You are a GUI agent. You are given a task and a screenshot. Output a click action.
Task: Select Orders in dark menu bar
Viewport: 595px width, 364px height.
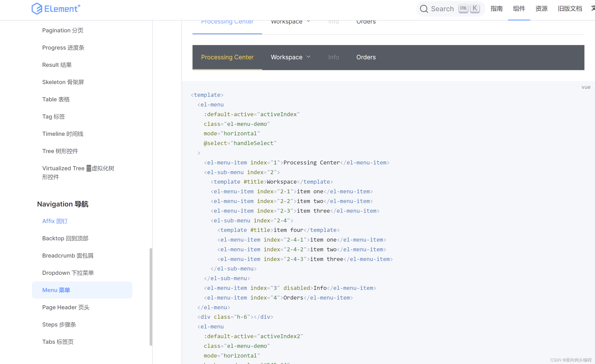pos(366,57)
